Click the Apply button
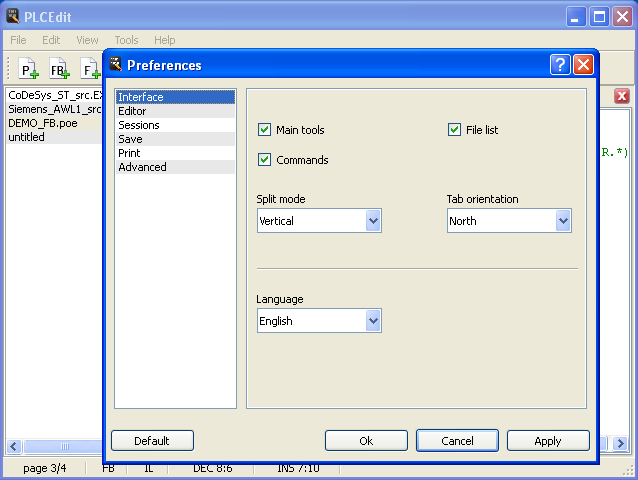This screenshot has height=480, width=638. coord(548,441)
